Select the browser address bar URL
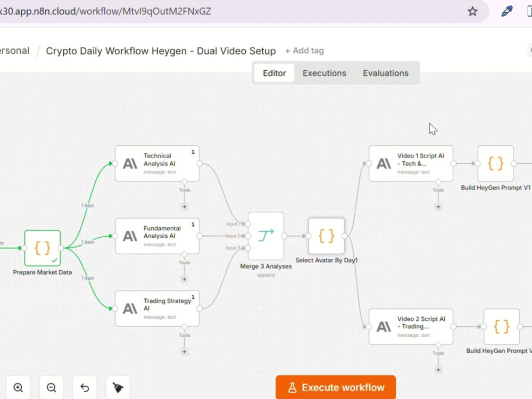 (105, 11)
